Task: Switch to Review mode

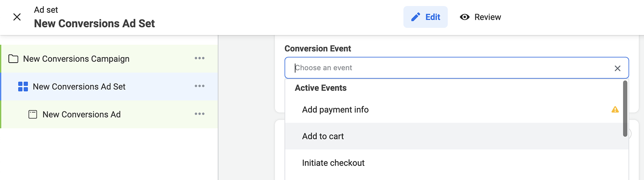Action: 481,17
